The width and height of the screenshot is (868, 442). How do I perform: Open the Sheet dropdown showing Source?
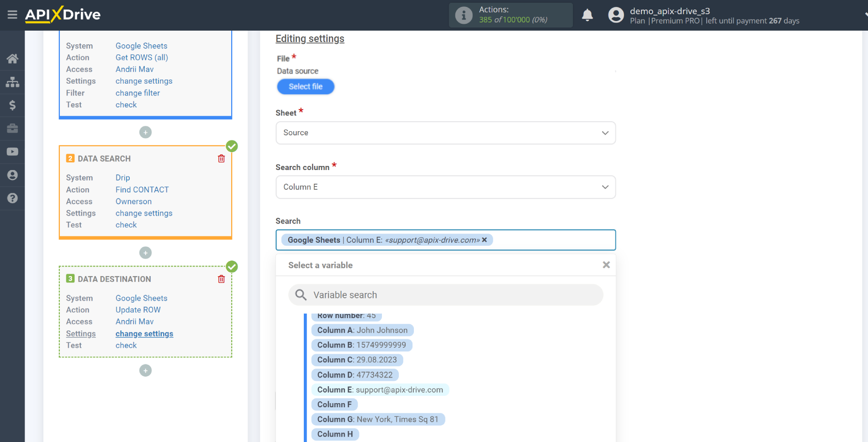pyautogui.click(x=445, y=133)
